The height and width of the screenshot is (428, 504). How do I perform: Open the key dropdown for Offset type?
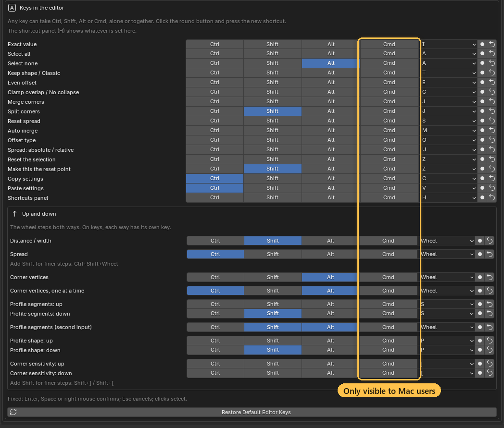[449, 140]
